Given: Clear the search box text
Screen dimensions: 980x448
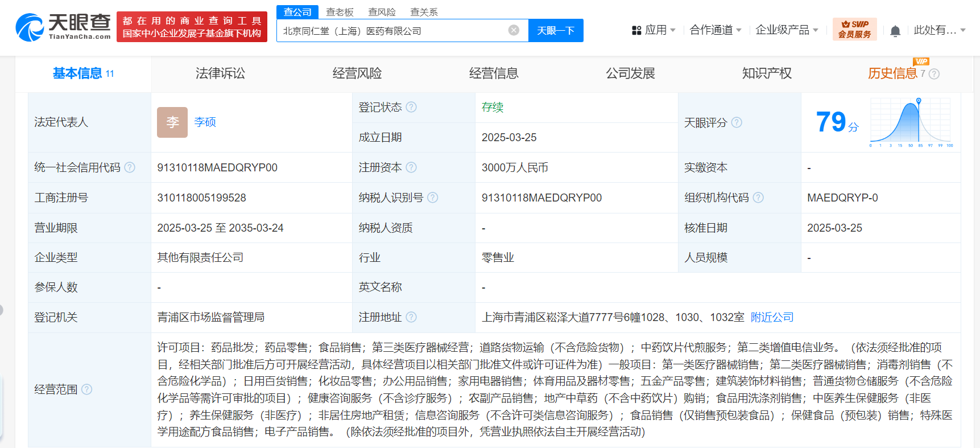Looking at the screenshot, I should 514,30.
